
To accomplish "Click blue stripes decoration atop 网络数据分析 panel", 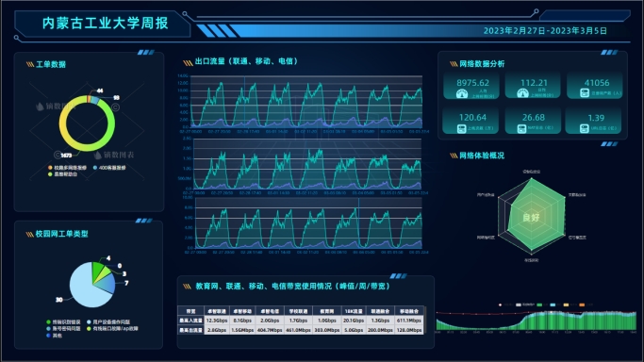I will tap(609, 52).
